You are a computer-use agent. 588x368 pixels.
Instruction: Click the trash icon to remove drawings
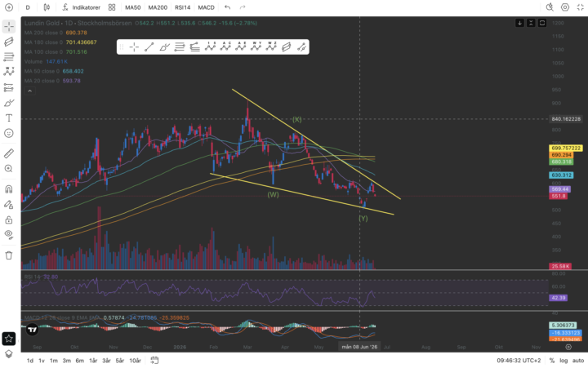(9, 255)
